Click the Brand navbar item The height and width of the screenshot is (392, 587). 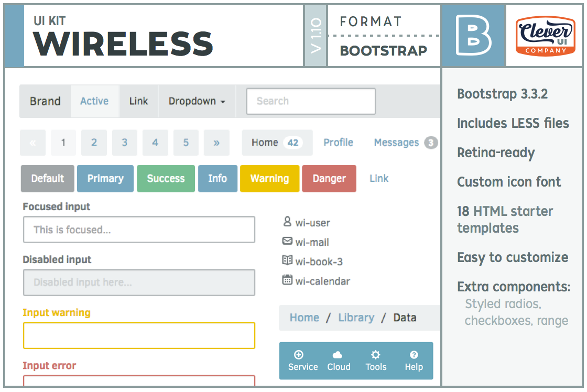[45, 101]
